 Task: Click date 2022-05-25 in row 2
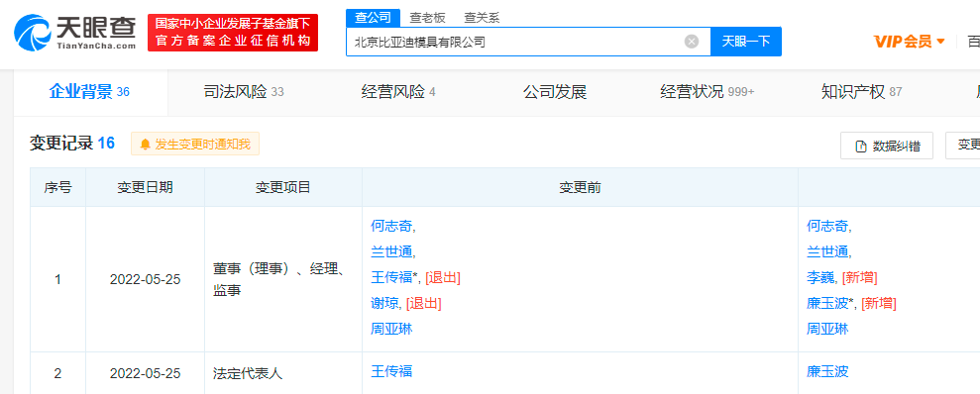pyautogui.click(x=145, y=374)
